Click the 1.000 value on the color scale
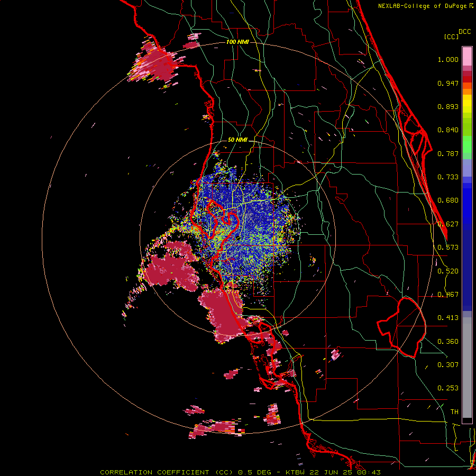 click(x=448, y=59)
